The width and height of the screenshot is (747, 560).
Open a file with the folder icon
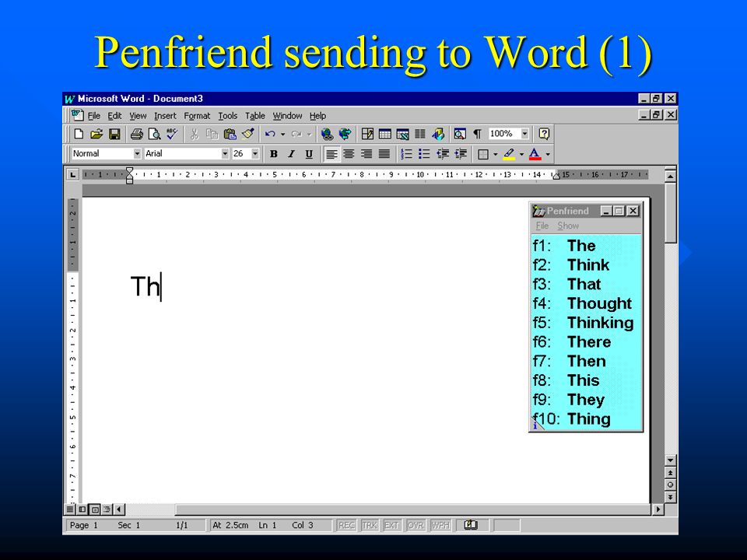tap(96, 135)
